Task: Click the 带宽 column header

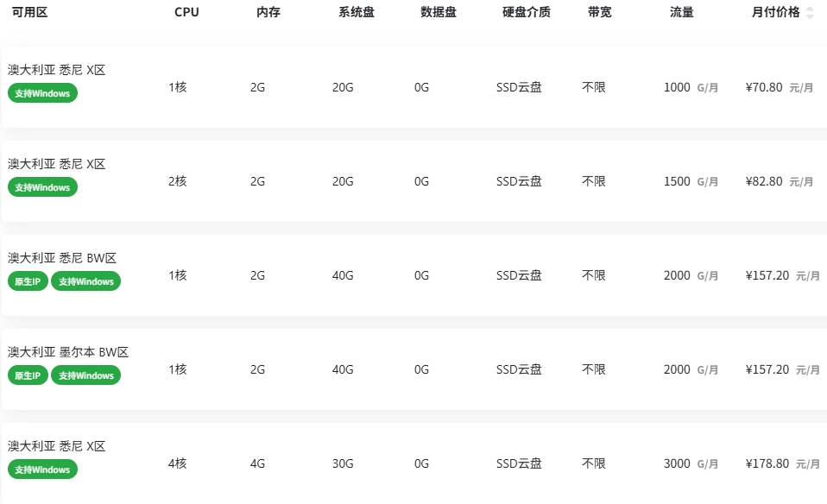Action: (599, 13)
